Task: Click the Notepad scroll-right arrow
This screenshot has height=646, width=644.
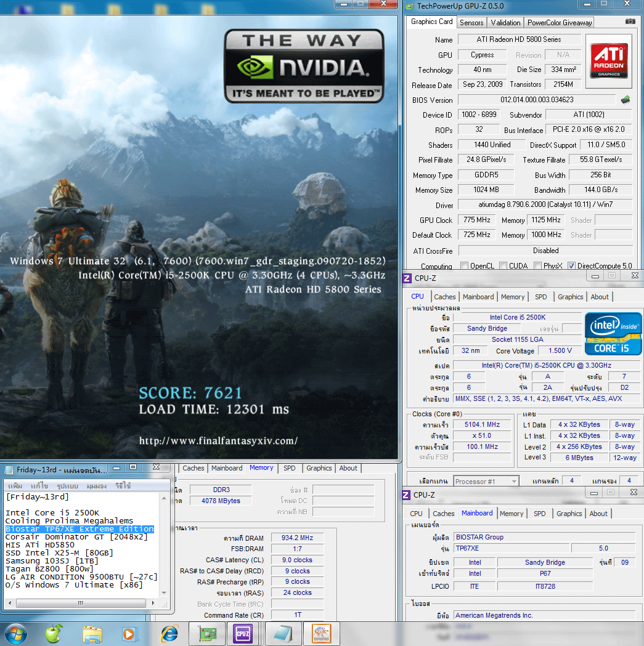Action: 153,603
